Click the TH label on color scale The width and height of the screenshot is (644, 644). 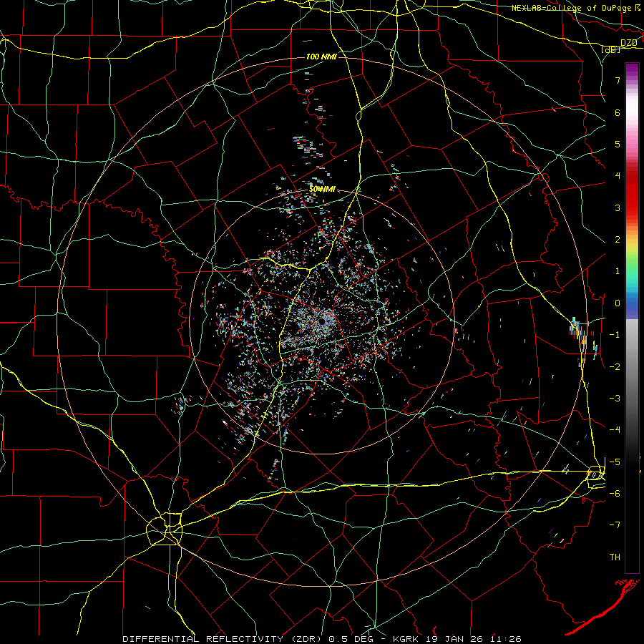click(x=615, y=557)
